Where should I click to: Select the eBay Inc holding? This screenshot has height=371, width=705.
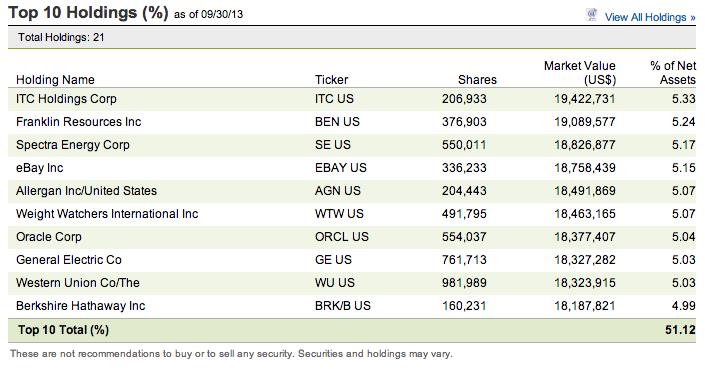[x=40, y=168]
